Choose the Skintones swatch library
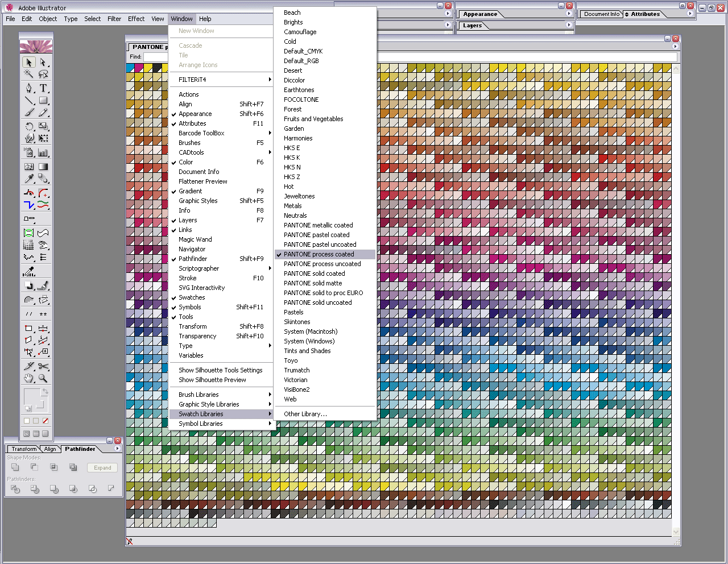Viewport: 728px width, 564px height. pos(325,322)
